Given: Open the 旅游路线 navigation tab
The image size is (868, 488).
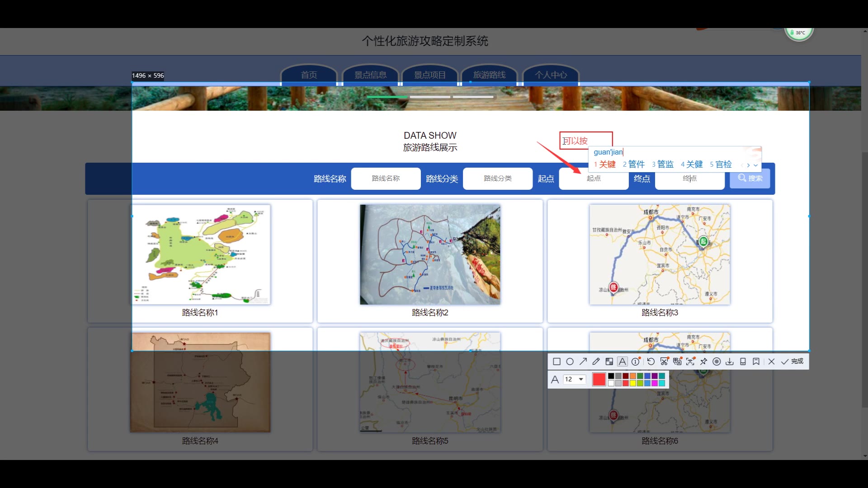Looking at the screenshot, I should click(490, 75).
